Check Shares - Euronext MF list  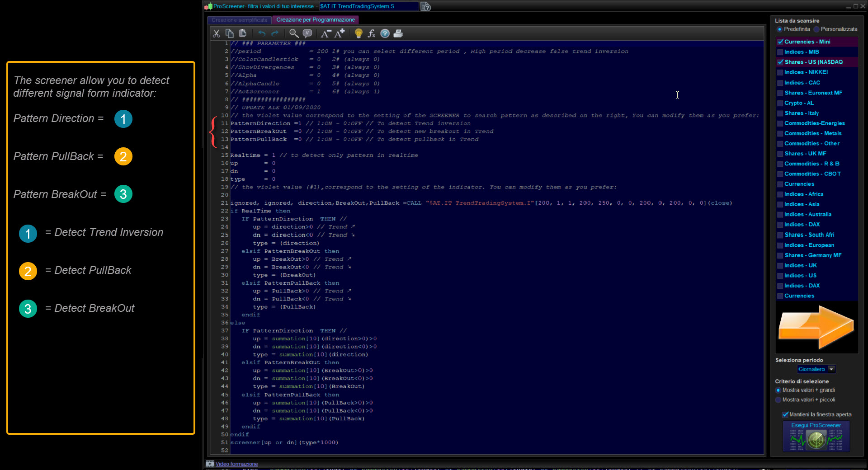(x=780, y=93)
